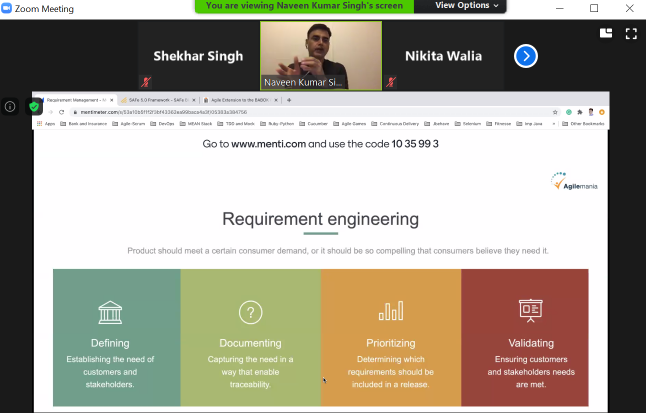The height and width of the screenshot is (413, 646).
Task: Click the Zoom Meeting app icon
Action: click(x=7, y=8)
